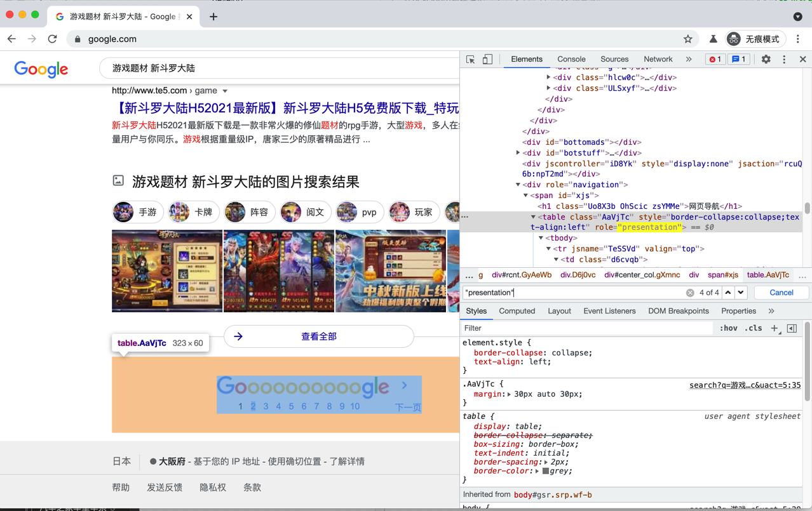Expand margin shorthand triangle in .AaVjTc

point(509,394)
